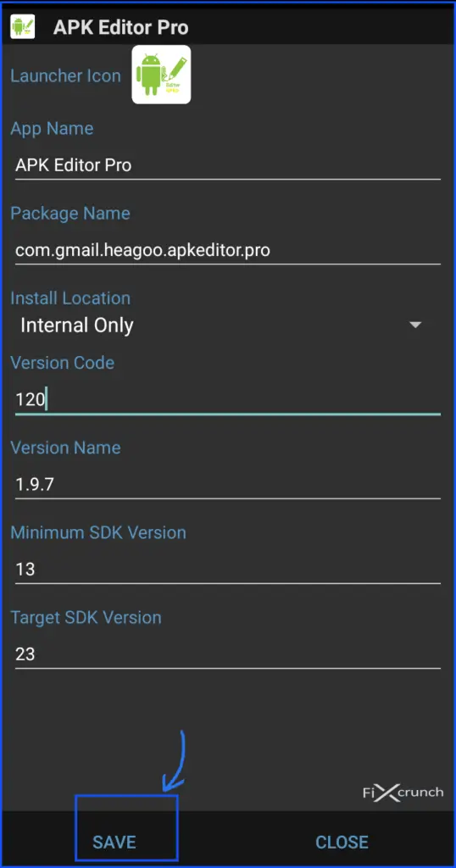Tap the Minimum SDK Version field showing 13
This screenshot has width=456, height=868.
point(227,569)
